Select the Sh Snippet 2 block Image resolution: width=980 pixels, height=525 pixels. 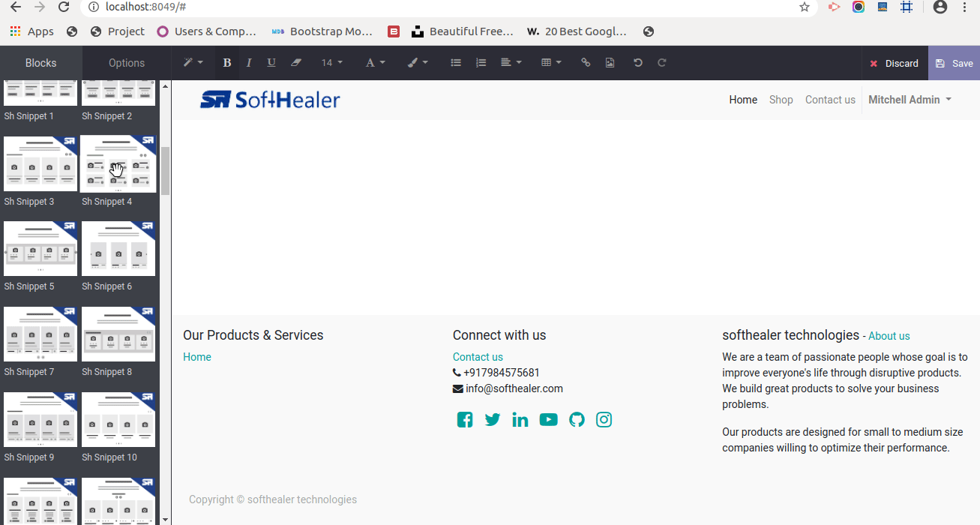pos(118,100)
